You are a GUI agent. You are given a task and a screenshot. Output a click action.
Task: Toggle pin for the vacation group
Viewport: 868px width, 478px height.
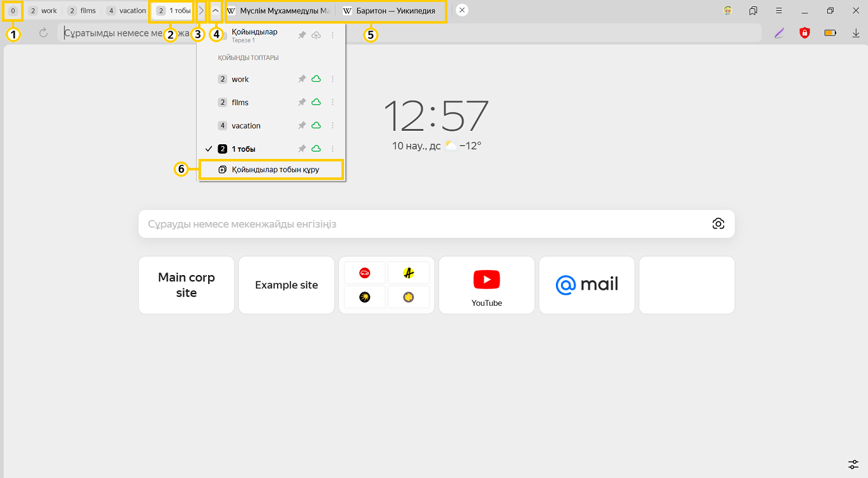[302, 126]
